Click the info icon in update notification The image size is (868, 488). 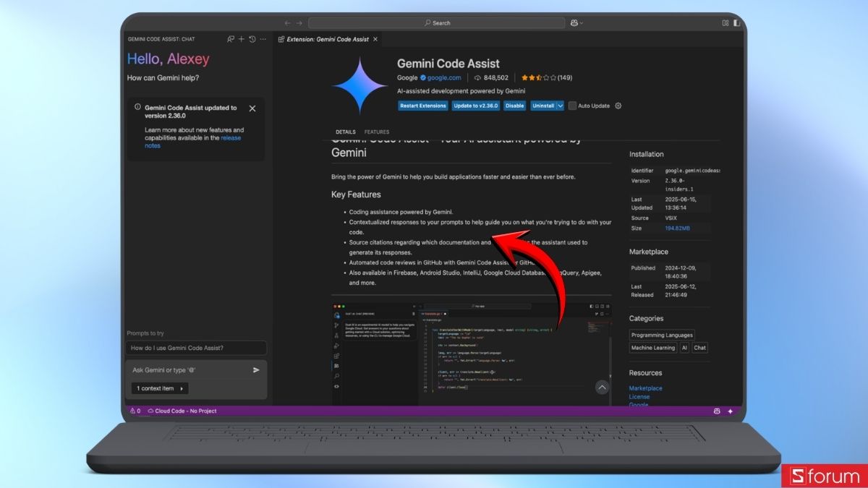click(x=137, y=107)
